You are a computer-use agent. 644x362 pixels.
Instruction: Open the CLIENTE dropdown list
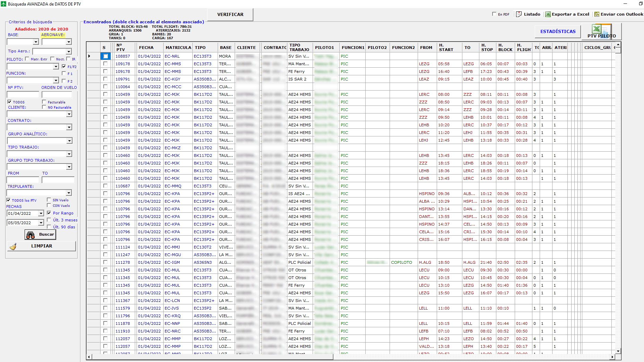pos(69,114)
